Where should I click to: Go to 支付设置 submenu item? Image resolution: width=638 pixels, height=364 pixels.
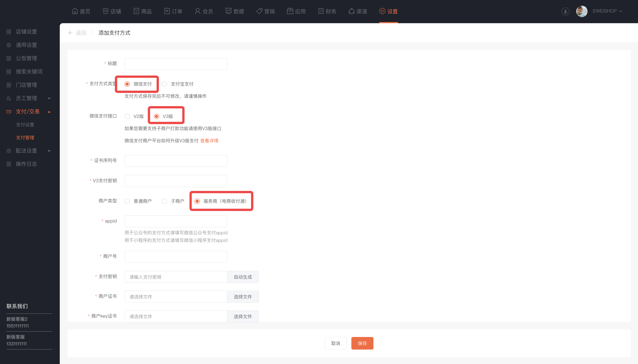coord(25,125)
